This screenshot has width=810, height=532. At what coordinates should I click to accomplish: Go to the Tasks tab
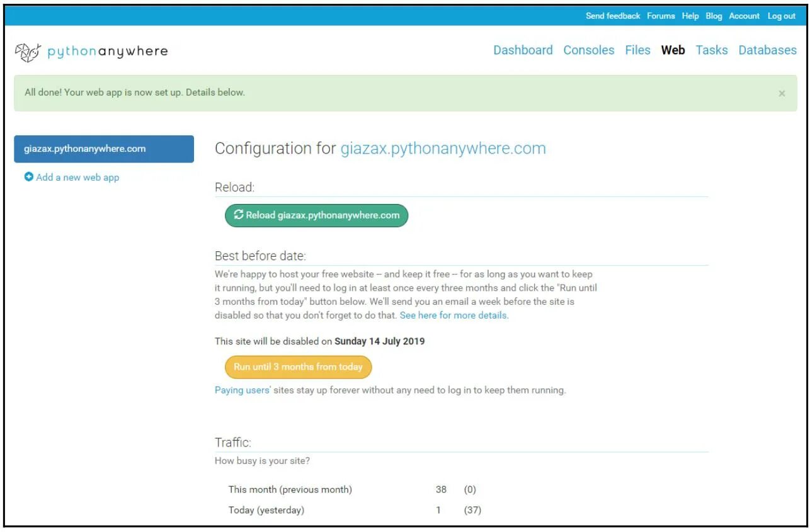point(712,50)
